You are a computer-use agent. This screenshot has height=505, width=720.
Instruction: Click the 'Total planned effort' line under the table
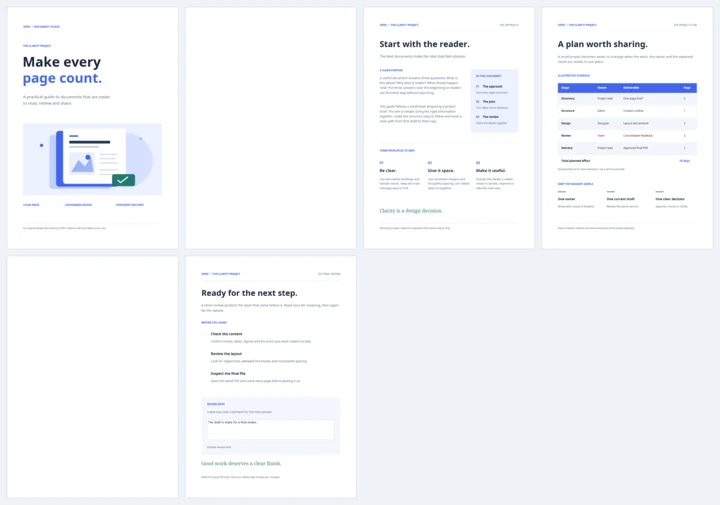[625, 161]
